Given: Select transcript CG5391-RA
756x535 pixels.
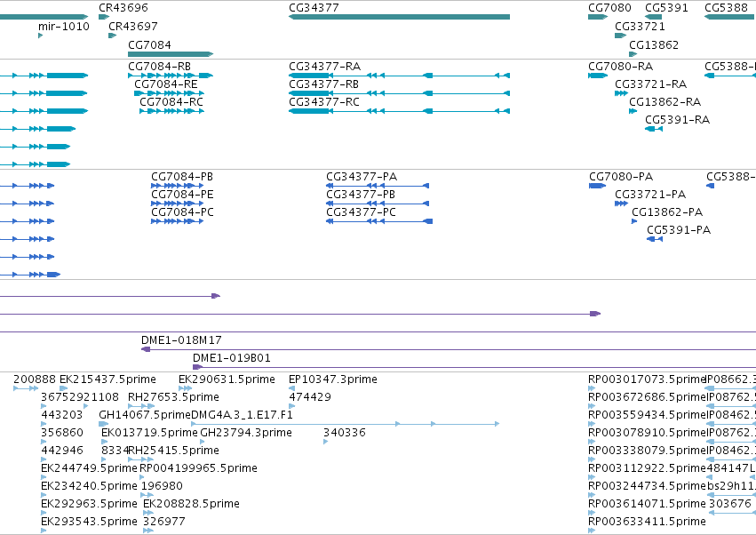Looking at the screenshot, I should 654,129.
